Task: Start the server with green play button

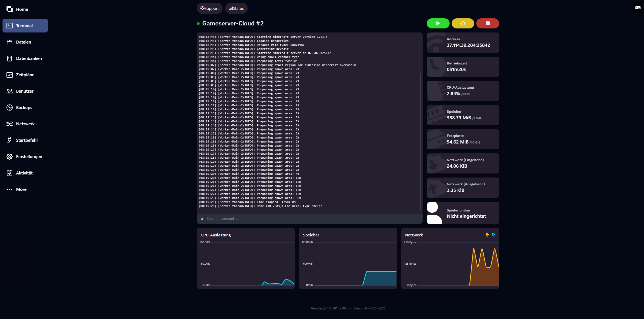Action: click(438, 23)
